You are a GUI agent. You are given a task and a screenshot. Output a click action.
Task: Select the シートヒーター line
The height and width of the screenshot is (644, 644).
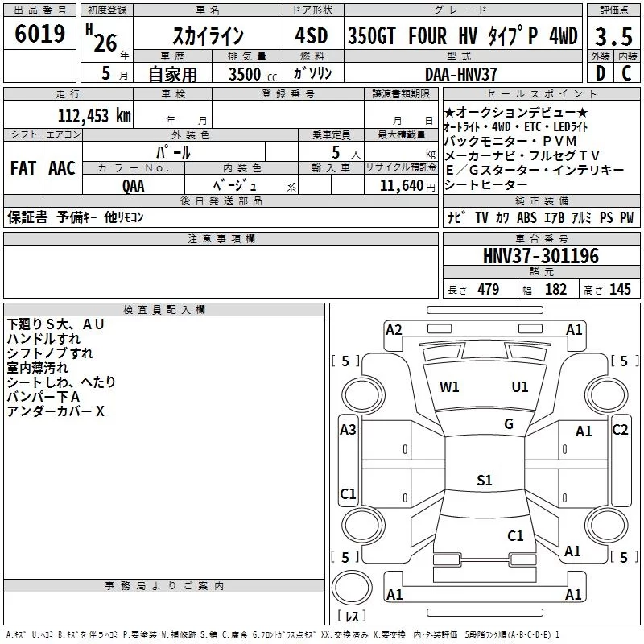click(x=486, y=184)
